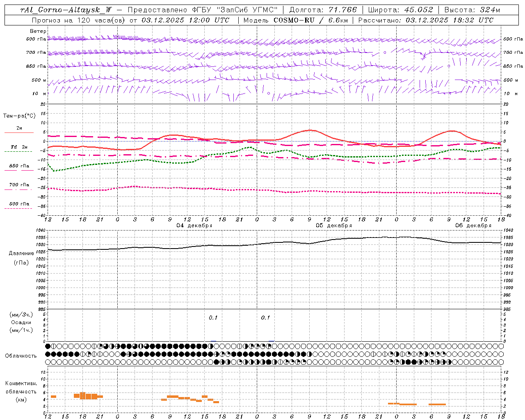Click the 500 м wind level label on left
Screen dimensions: 525x420
pos(39,80)
